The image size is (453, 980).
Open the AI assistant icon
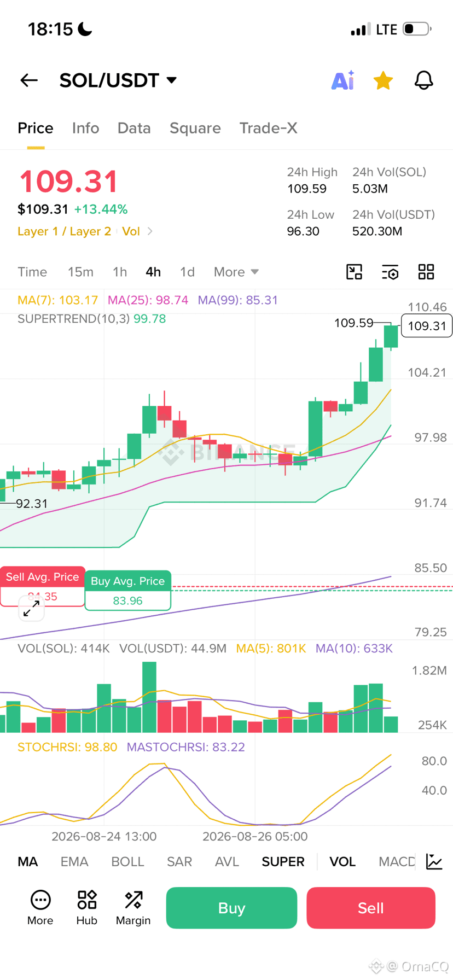(x=343, y=80)
